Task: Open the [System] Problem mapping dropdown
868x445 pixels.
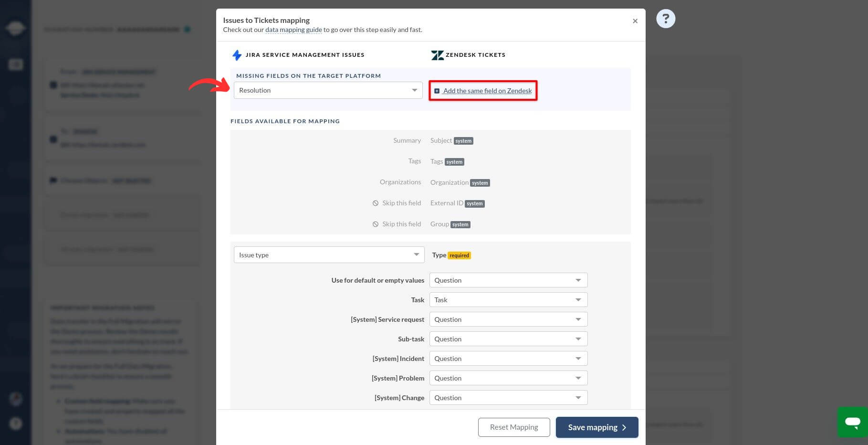Action: coord(508,378)
